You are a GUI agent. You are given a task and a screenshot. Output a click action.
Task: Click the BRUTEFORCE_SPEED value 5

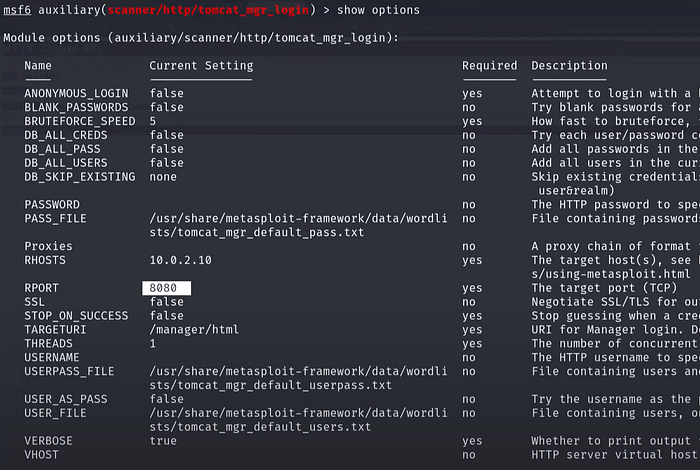pyautogui.click(x=153, y=121)
